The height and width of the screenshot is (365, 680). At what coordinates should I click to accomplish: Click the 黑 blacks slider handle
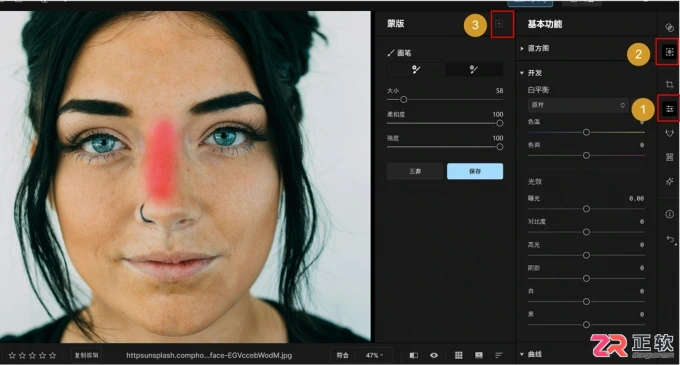[586, 324]
